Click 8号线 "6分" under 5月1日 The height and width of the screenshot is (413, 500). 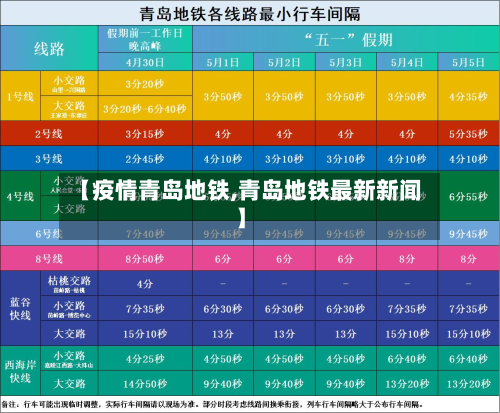pyautogui.click(x=223, y=258)
